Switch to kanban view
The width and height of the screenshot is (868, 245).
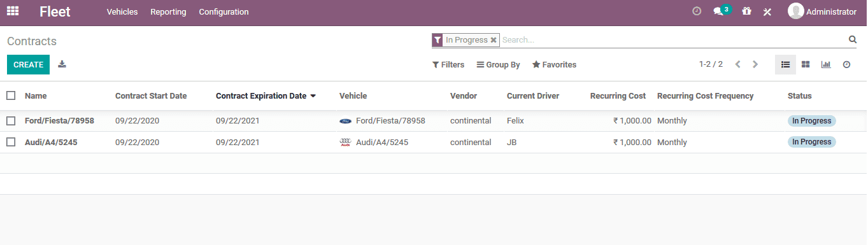pos(806,64)
